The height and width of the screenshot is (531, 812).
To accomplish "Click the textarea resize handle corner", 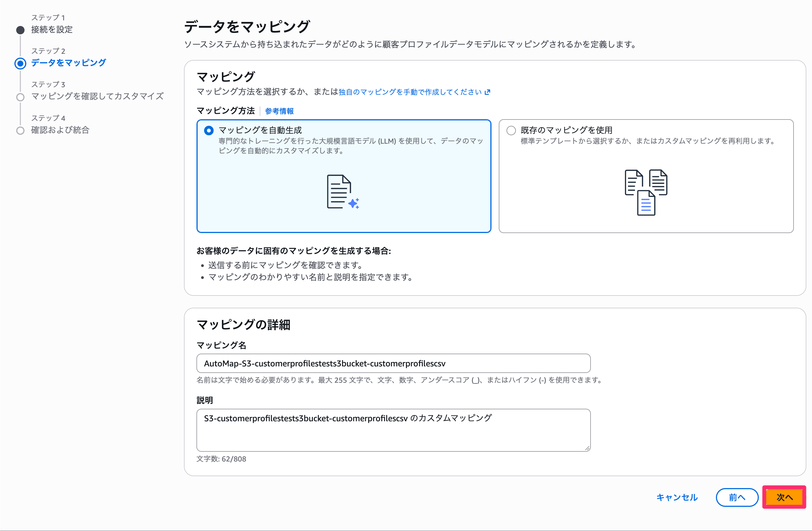I will [x=587, y=448].
